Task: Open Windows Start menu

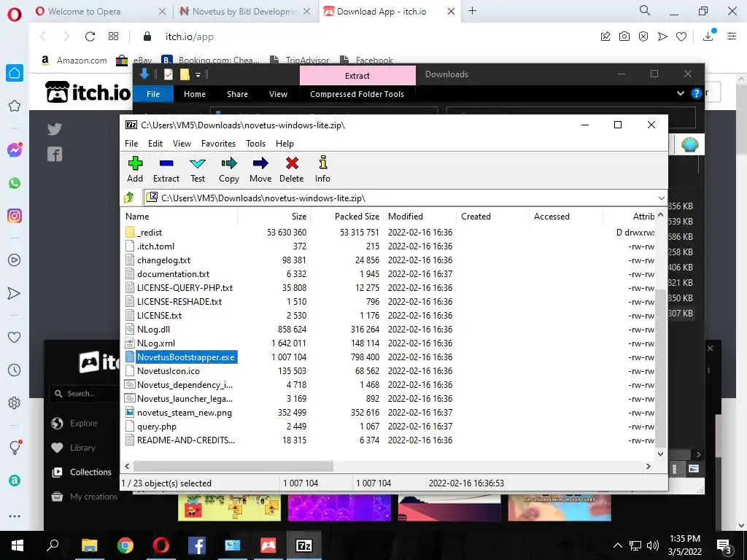Action: [x=18, y=545]
